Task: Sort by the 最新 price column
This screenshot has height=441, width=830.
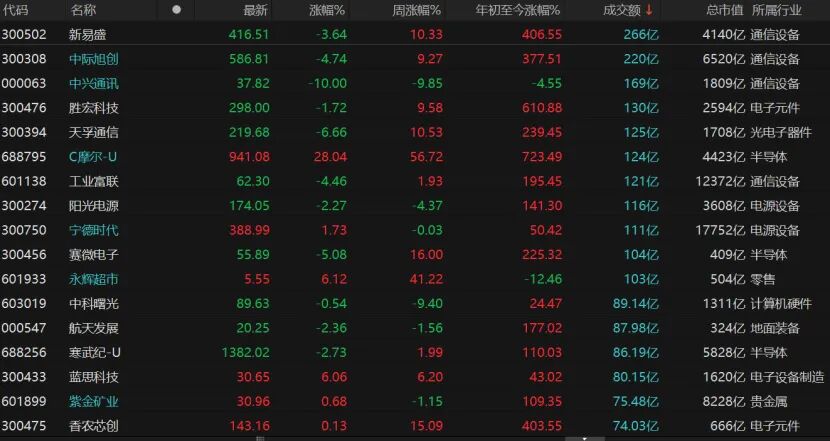Action: (255, 10)
